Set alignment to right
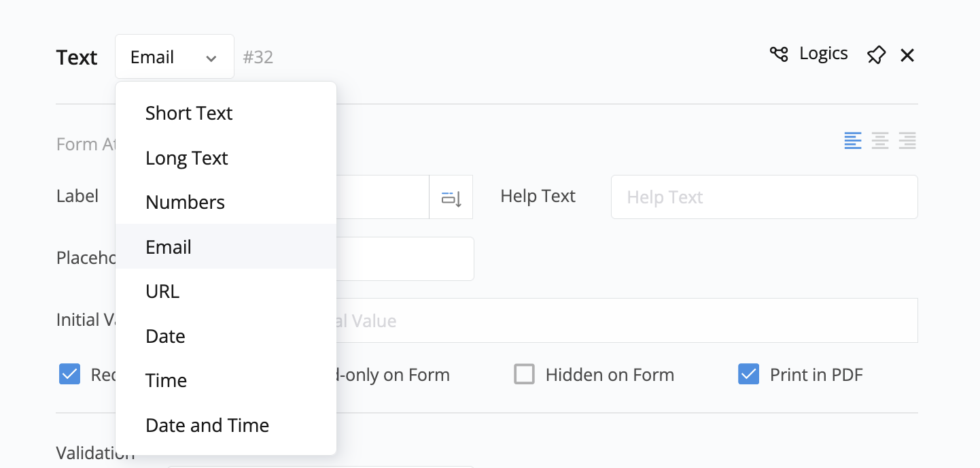The height and width of the screenshot is (468, 980). [x=907, y=141]
